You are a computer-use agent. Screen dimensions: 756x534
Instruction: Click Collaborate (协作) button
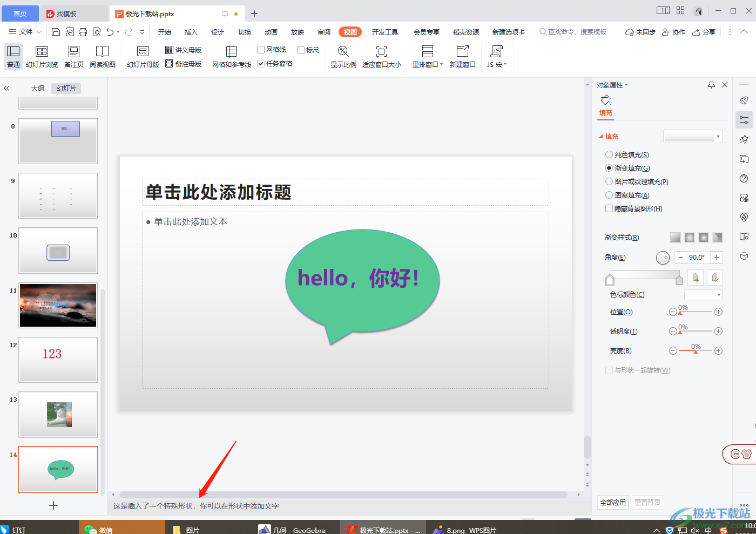[674, 32]
